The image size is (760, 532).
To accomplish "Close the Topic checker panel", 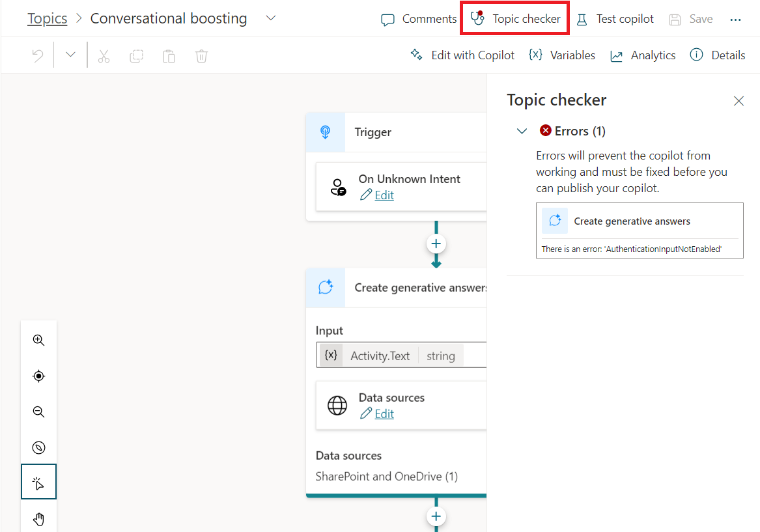I will click(x=739, y=101).
